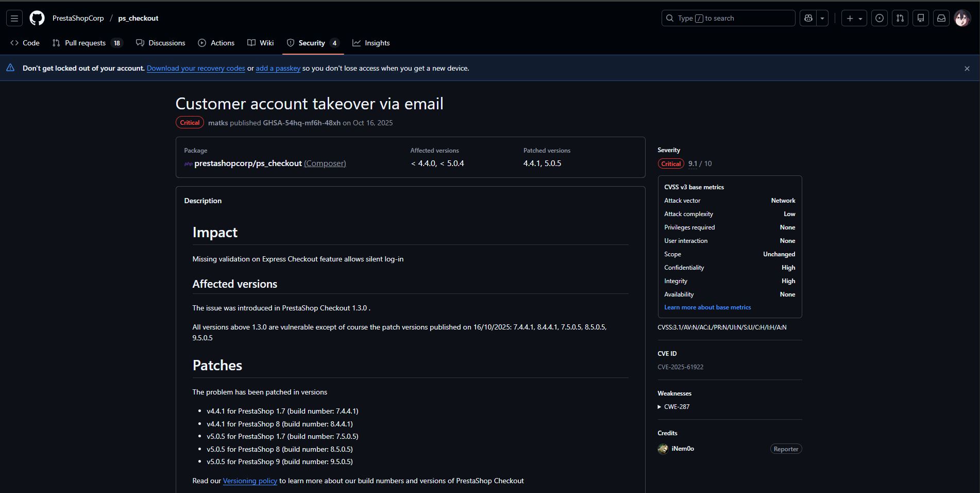Open the hamburger navigation menu
Image resolution: width=980 pixels, height=493 pixels.
[14, 18]
